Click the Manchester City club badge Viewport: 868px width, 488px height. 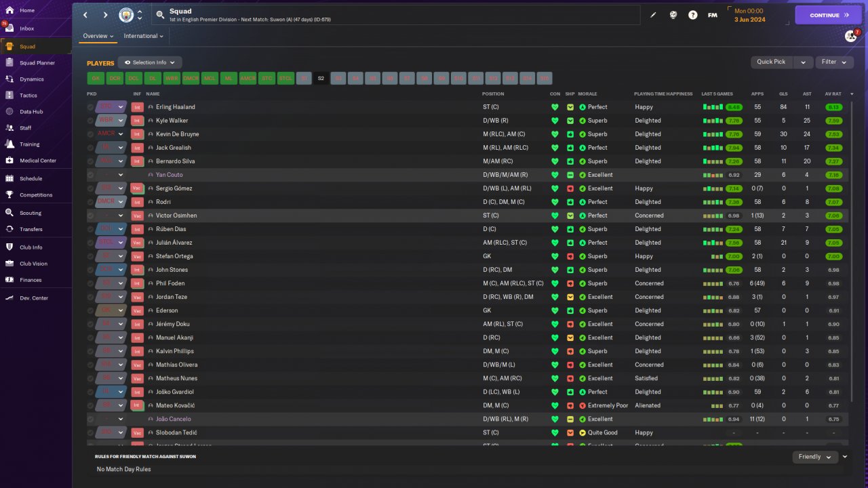click(126, 15)
